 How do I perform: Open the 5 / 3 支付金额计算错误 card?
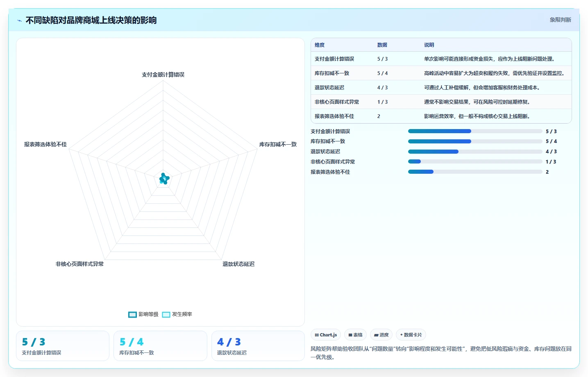coord(63,346)
